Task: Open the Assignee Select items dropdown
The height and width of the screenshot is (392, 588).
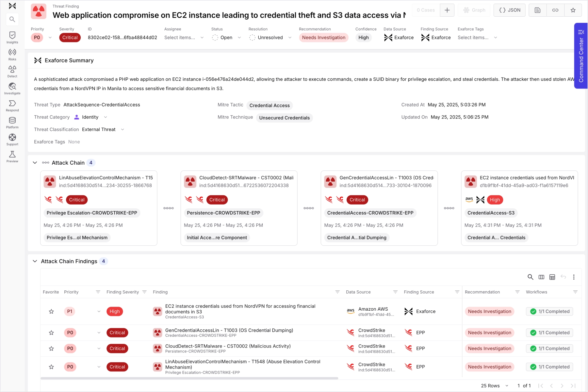Action: (184, 38)
